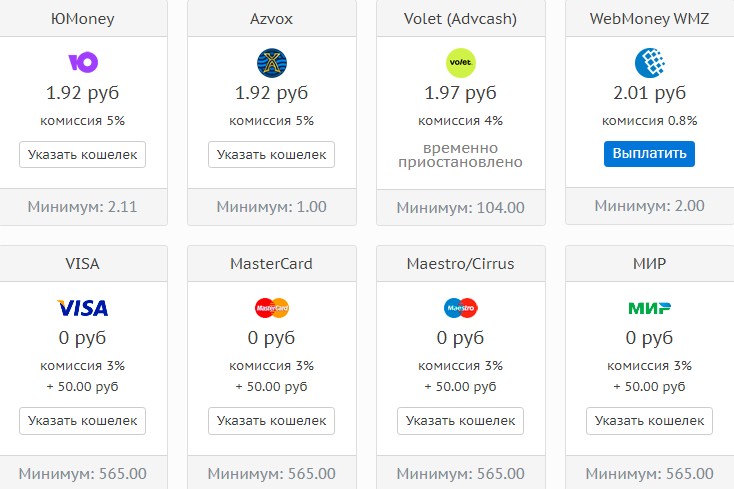Click the Maestro/Cirrus card title
This screenshot has width=734, height=489.
click(461, 264)
